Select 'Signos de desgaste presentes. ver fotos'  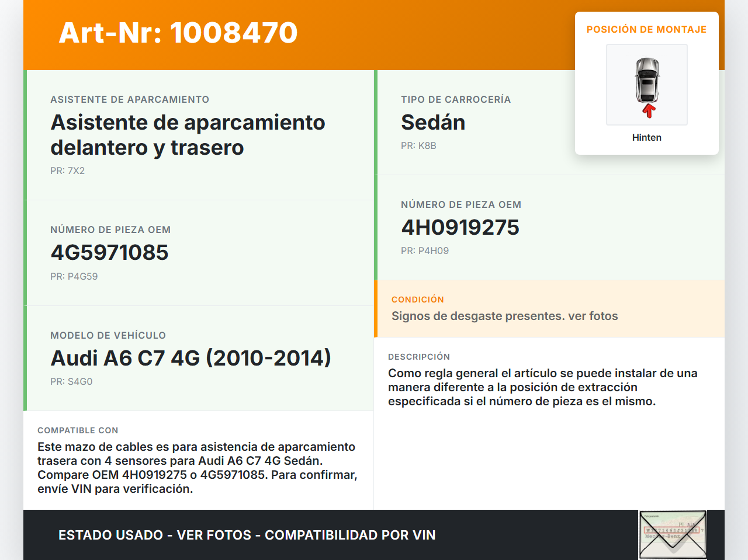pos(505,316)
